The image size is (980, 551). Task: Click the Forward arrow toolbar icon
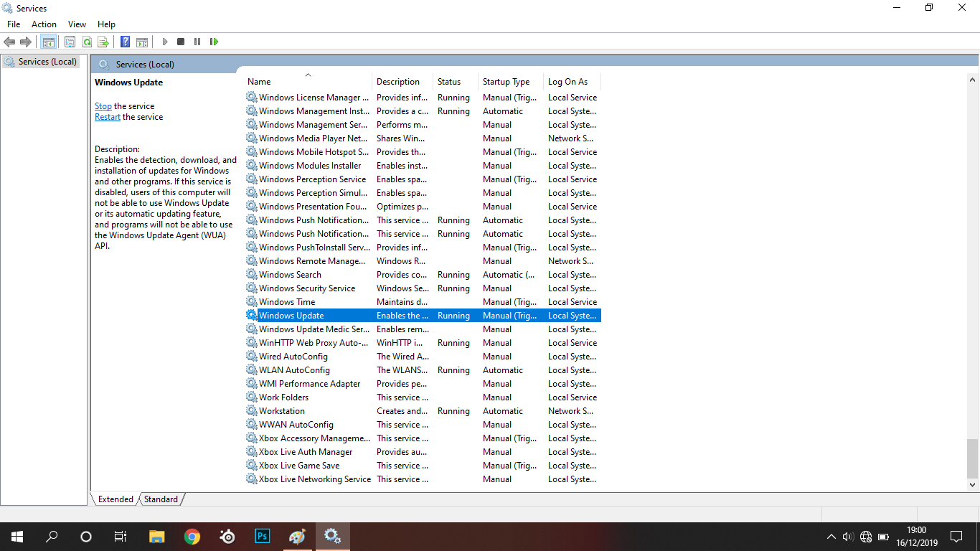(x=26, y=42)
